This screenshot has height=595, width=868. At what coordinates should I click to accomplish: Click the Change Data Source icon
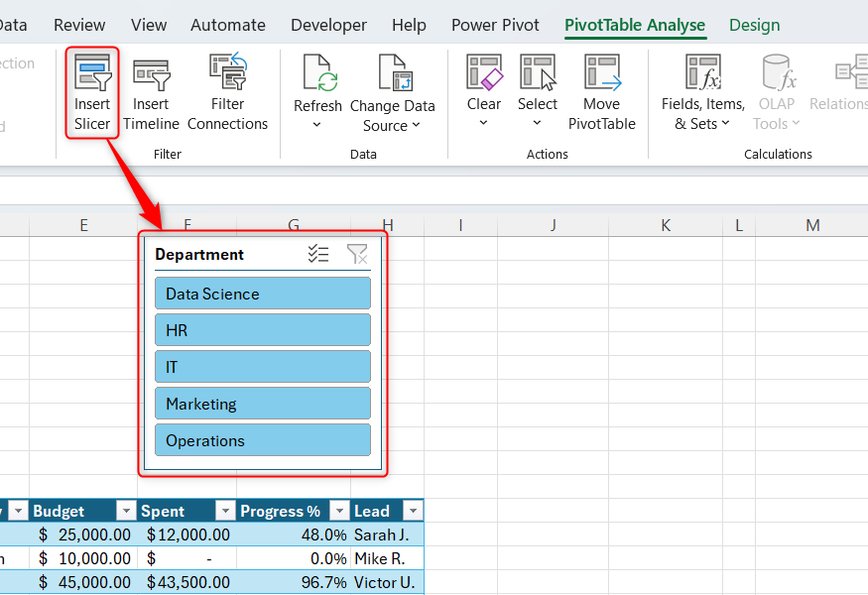[x=395, y=72]
